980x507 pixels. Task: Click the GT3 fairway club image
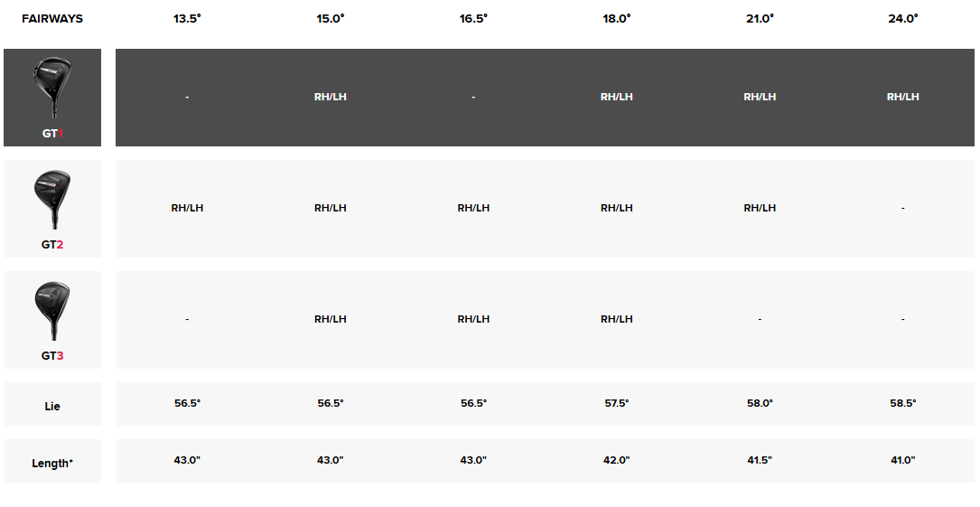52,311
